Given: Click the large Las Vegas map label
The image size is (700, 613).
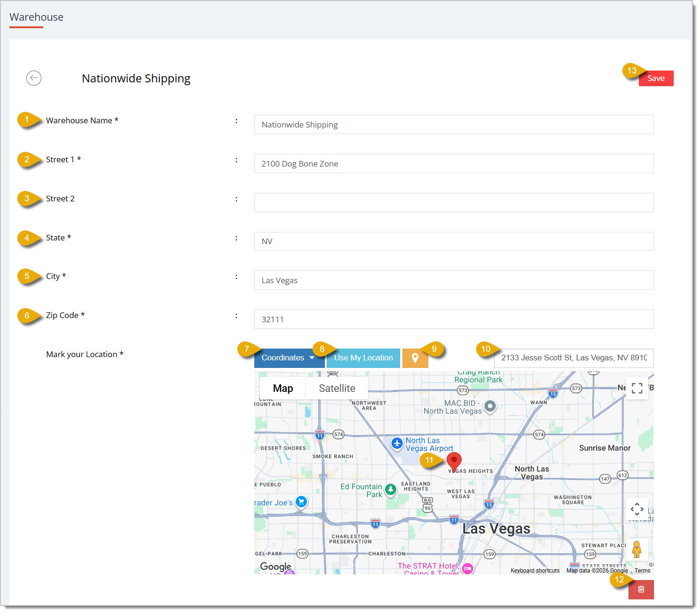Looking at the screenshot, I should (x=496, y=529).
